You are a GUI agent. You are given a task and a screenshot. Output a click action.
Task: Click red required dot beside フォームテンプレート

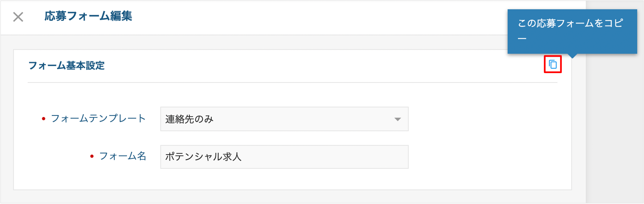[43, 119]
